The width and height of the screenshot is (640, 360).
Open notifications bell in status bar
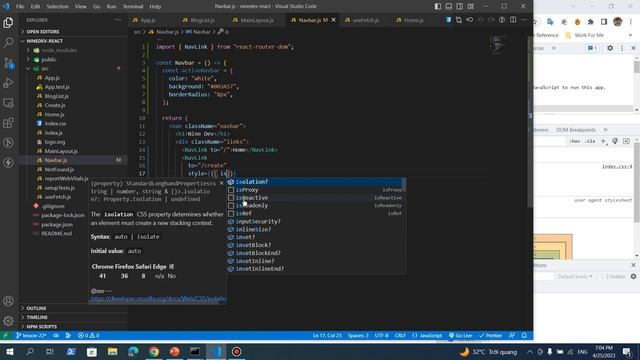(x=524, y=336)
